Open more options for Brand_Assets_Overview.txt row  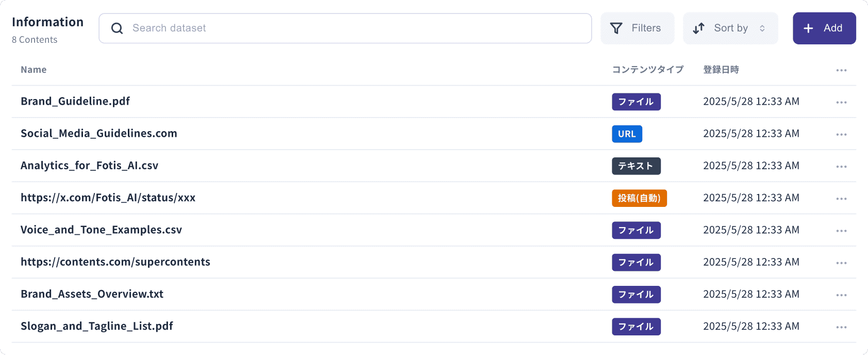[x=841, y=295]
